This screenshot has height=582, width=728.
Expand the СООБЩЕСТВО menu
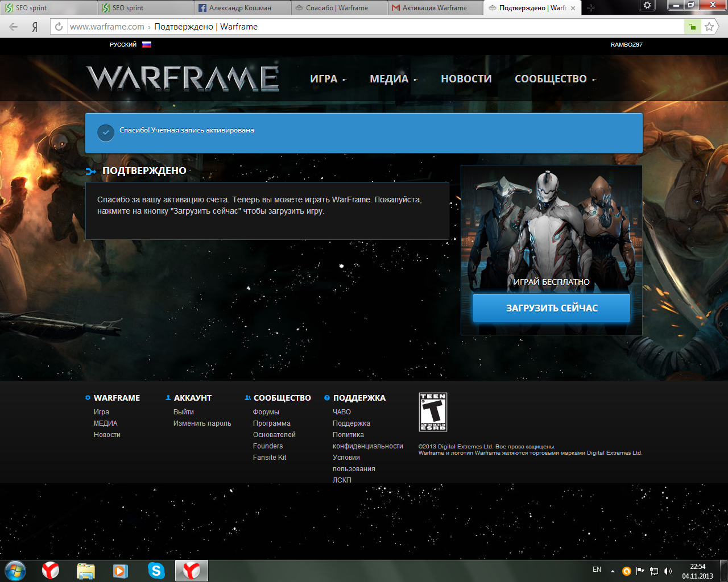click(556, 79)
